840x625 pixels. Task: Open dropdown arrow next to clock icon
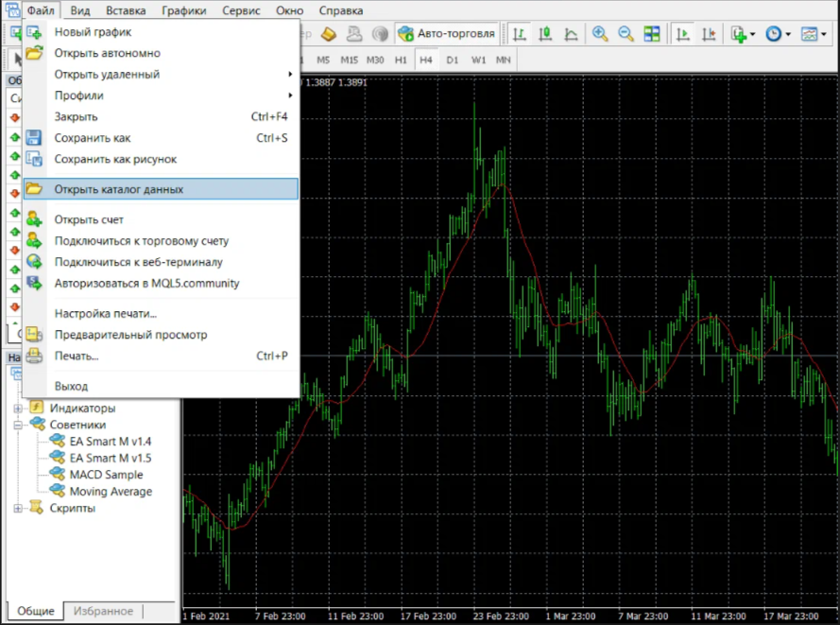pos(788,34)
